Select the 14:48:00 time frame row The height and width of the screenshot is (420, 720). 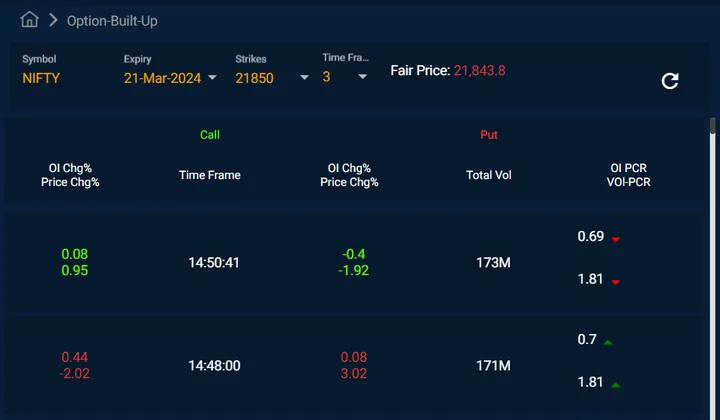[x=354, y=366]
